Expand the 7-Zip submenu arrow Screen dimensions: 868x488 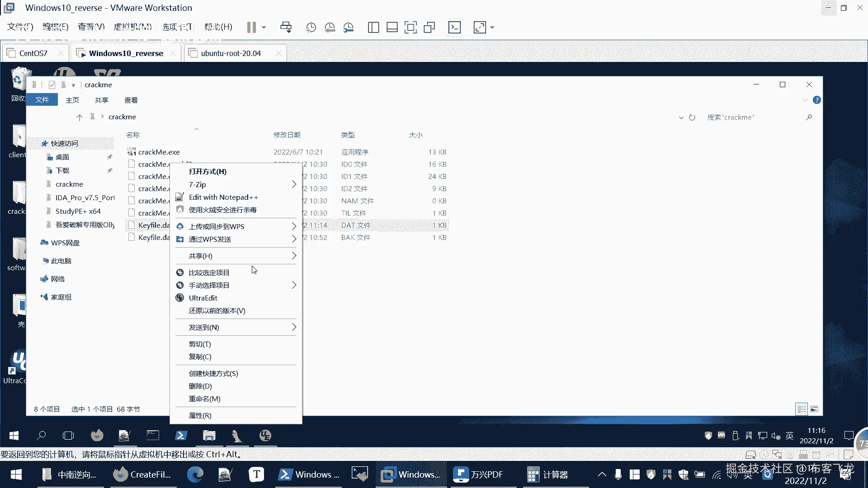(x=294, y=184)
